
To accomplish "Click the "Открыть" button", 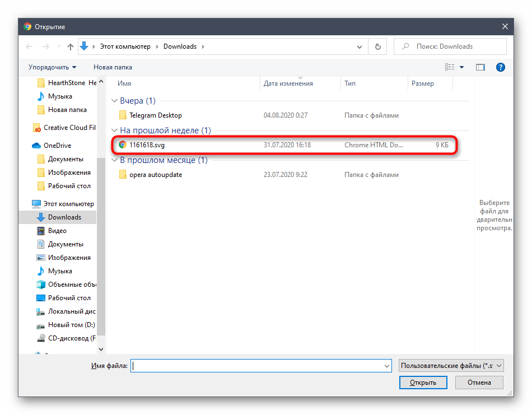I will tap(423, 383).
